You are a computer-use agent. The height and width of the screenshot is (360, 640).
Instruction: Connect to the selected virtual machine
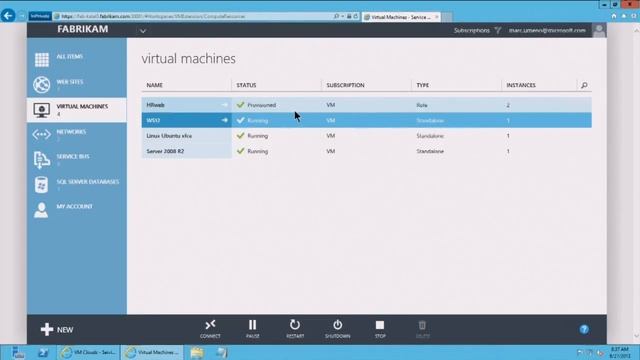(x=210, y=329)
